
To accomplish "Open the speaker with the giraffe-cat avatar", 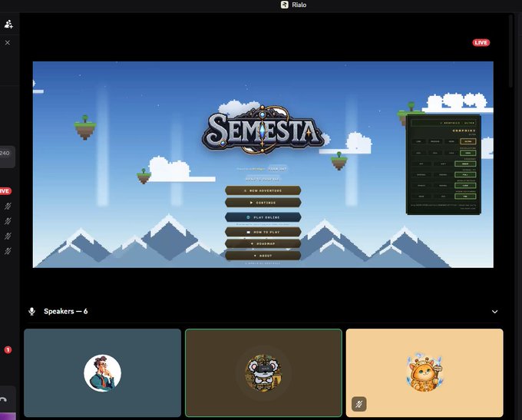I will pos(425,372).
